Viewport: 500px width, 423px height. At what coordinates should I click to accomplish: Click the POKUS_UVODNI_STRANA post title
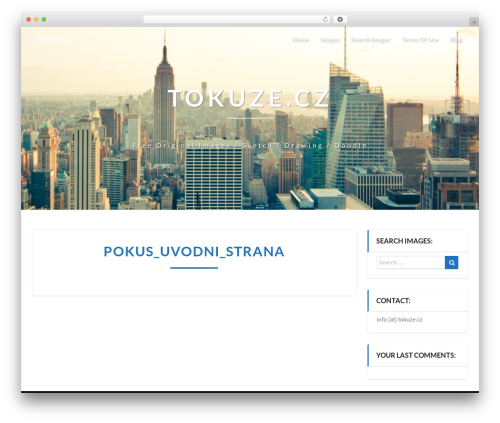pos(194,252)
